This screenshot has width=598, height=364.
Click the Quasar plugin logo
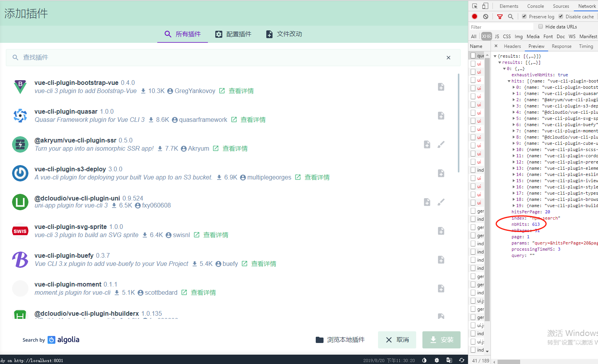click(20, 116)
